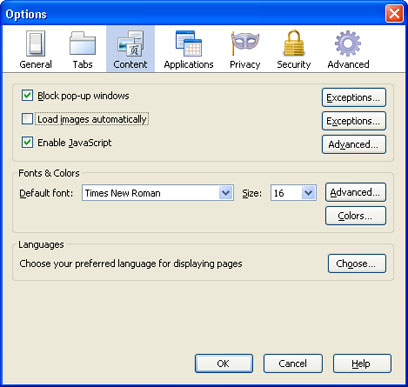This screenshot has height=387, width=408.
Task: Click the Help button
Action: point(362,363)
